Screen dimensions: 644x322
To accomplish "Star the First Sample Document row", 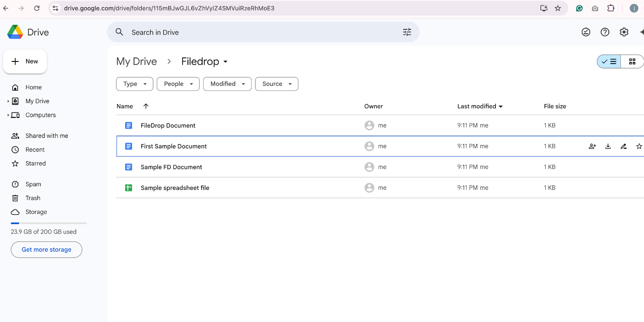I will coord(639,146).
